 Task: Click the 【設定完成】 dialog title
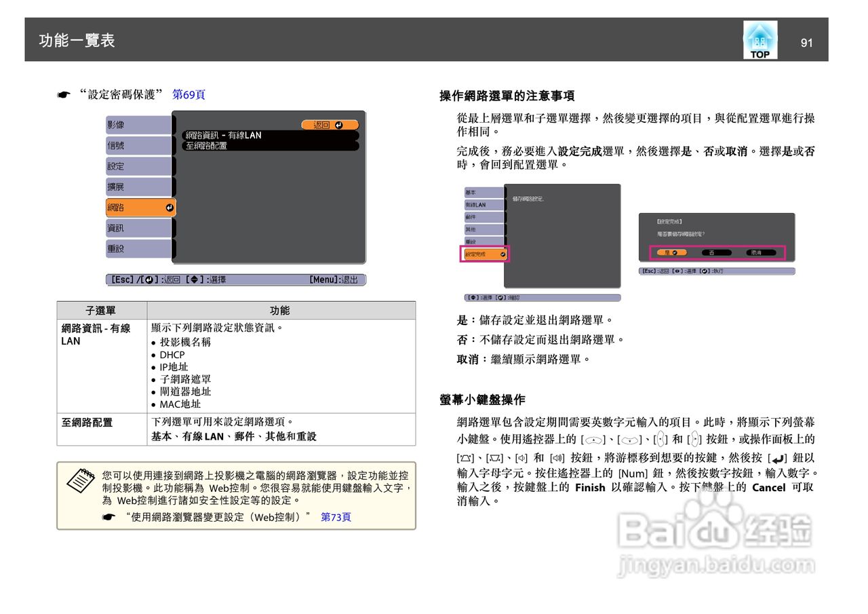coord(670,222)
